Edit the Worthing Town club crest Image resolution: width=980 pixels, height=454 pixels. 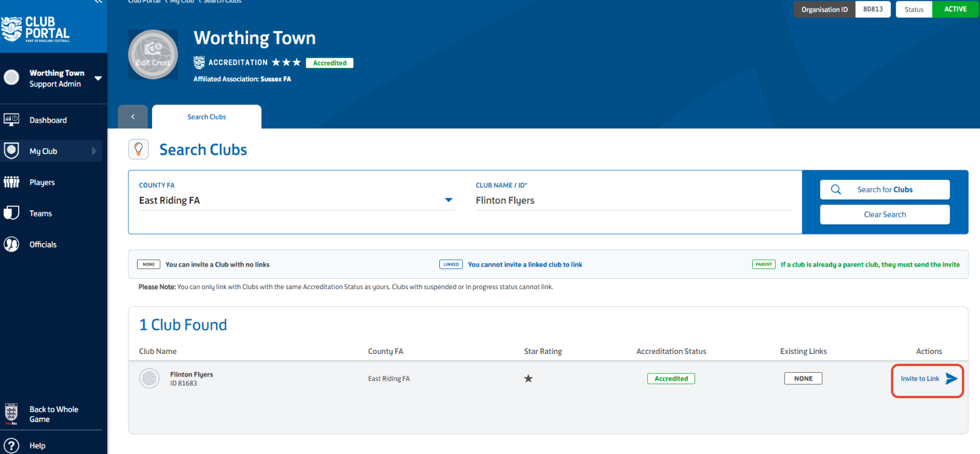point(153,55)
